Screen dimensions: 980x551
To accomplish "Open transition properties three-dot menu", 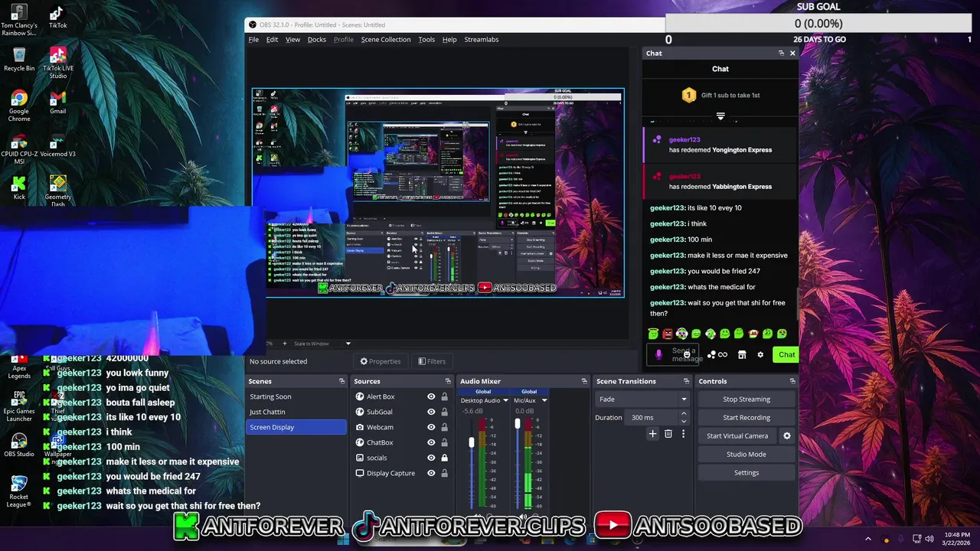I will point(683,434).
